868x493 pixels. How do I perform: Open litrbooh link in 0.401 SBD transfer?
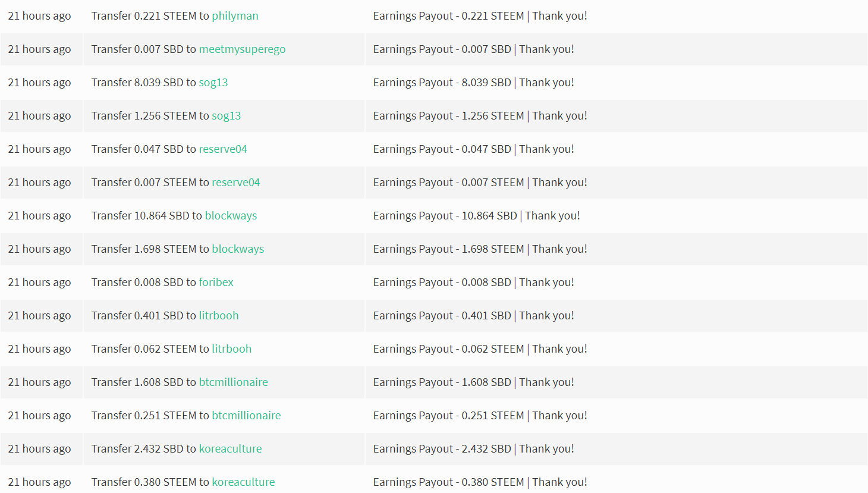pyautogui.click(x=219, y=316)
